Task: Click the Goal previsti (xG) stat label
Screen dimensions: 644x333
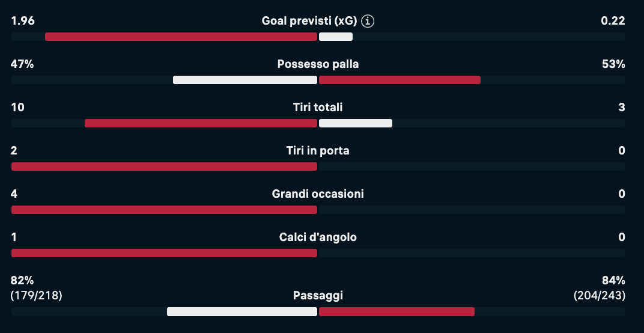Action: pos(309,21)
